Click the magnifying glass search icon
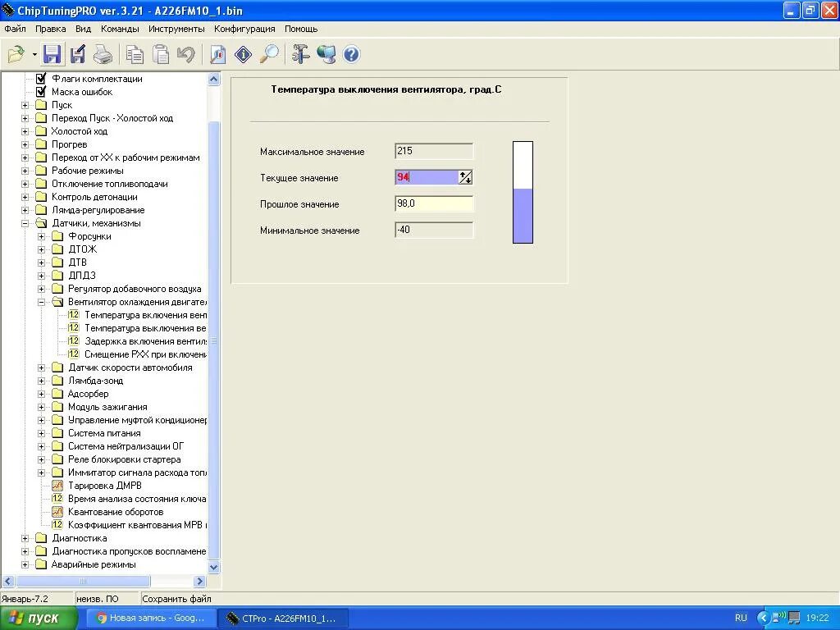840x630 pixels. [x=269, y=54]
